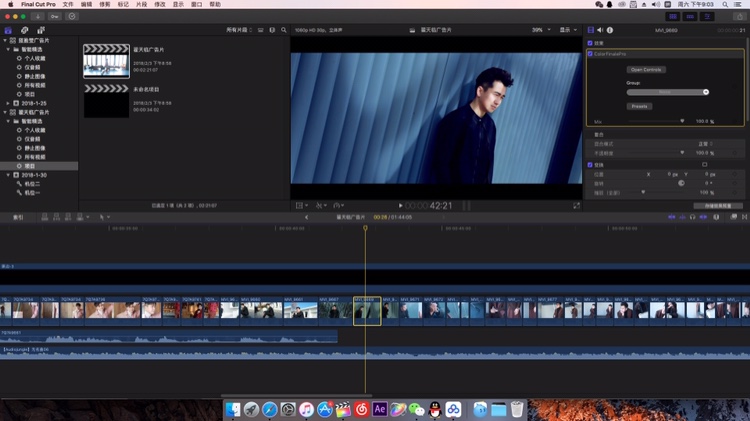Open the 修剪 (Trim) menu
Screen dimensions: 750x421
point(105,4)
